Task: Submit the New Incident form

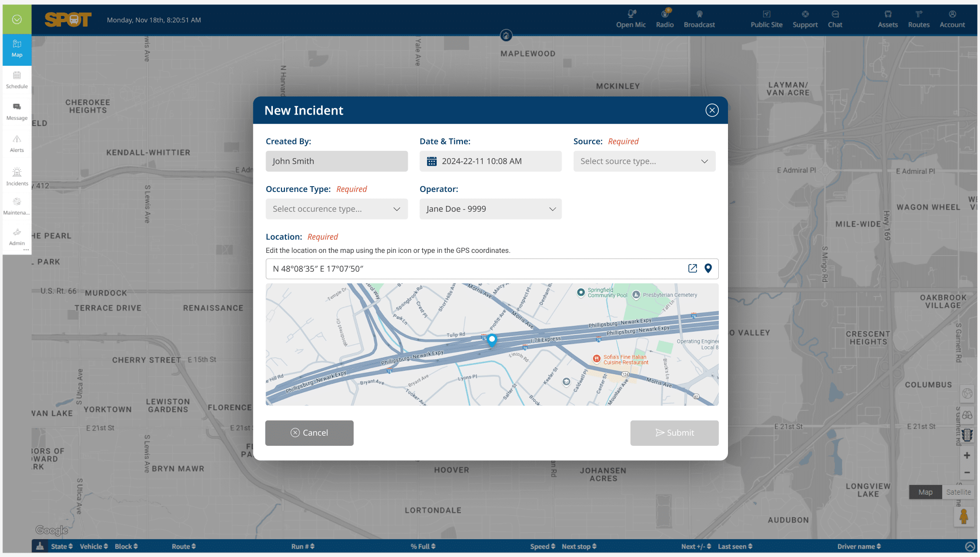Action: click(674, 433)
